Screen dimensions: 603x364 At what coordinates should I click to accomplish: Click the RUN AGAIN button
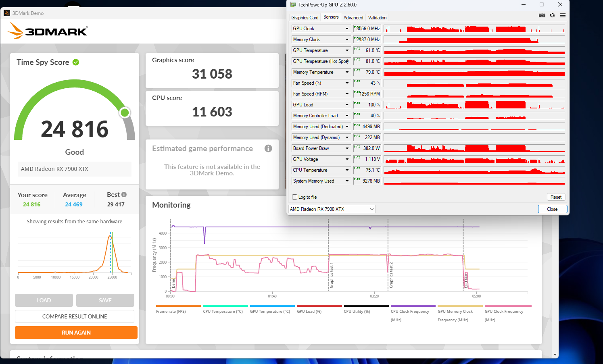pos(76,333)
